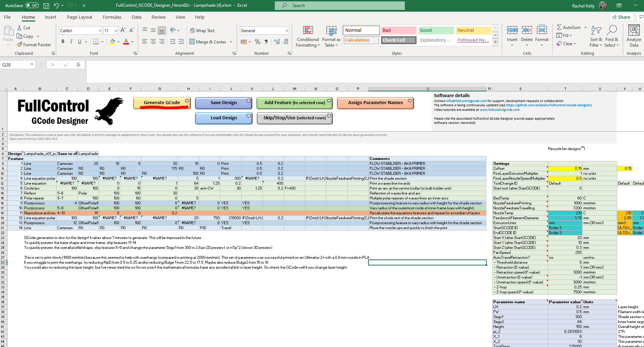Click the Percent Style icon
The width and height of the screenshot is (644, 347).
pyautogui.click(x=258, y=42)
